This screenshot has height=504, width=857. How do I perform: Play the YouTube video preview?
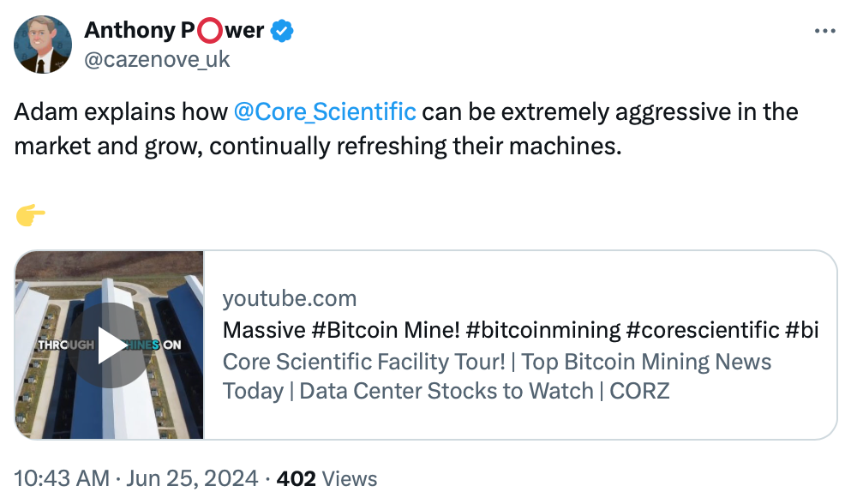click(110, 345)
